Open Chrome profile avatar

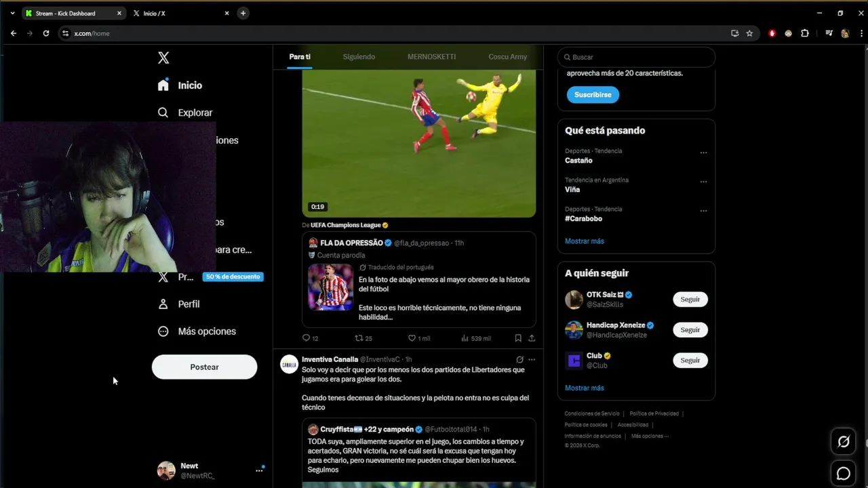coord(845,33)
